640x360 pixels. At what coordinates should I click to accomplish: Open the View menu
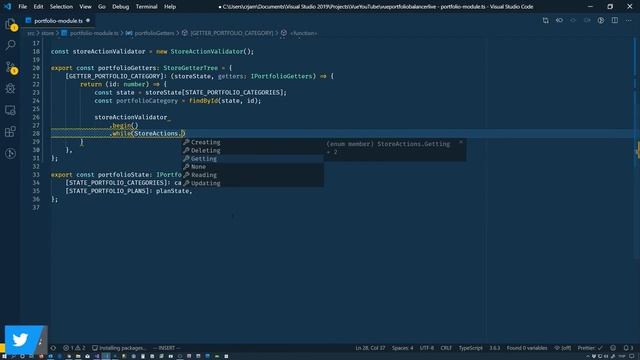[x=85, y=7]
